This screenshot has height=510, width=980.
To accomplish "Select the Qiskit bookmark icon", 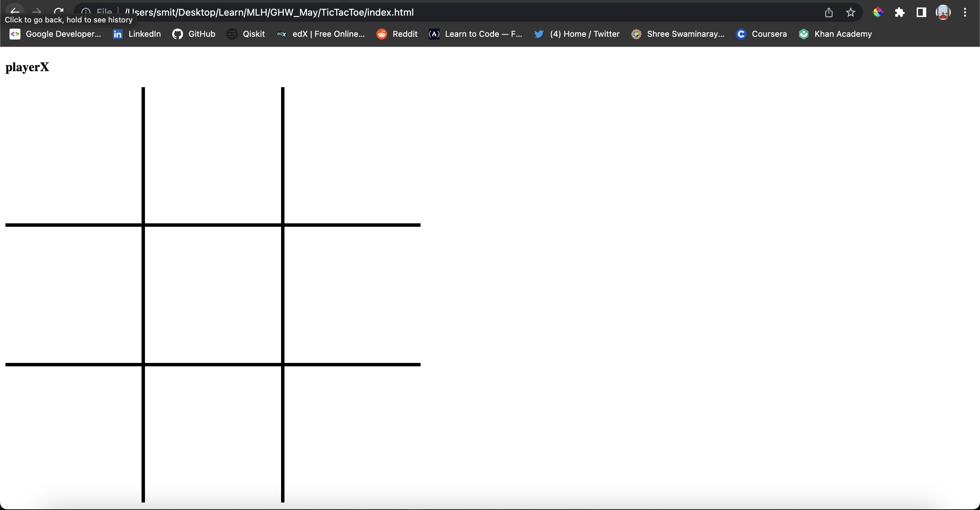I will click(x=232, y=34).
